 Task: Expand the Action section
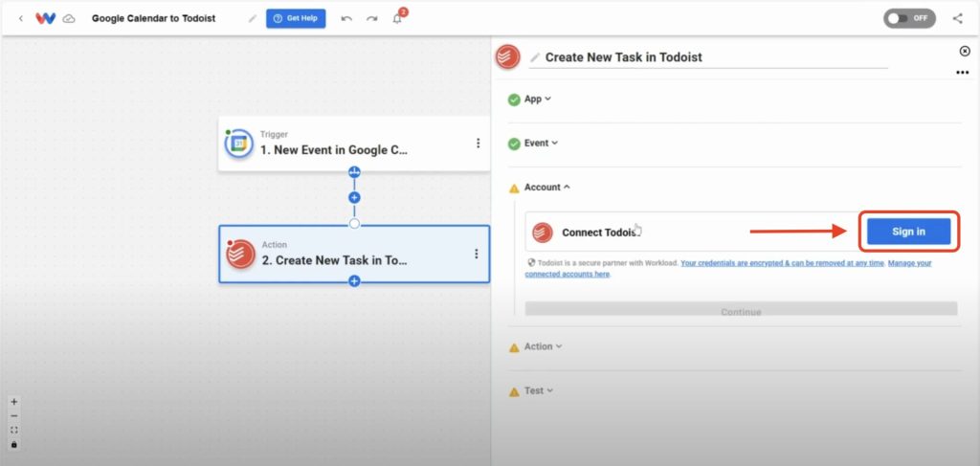(x=544, y=346)
